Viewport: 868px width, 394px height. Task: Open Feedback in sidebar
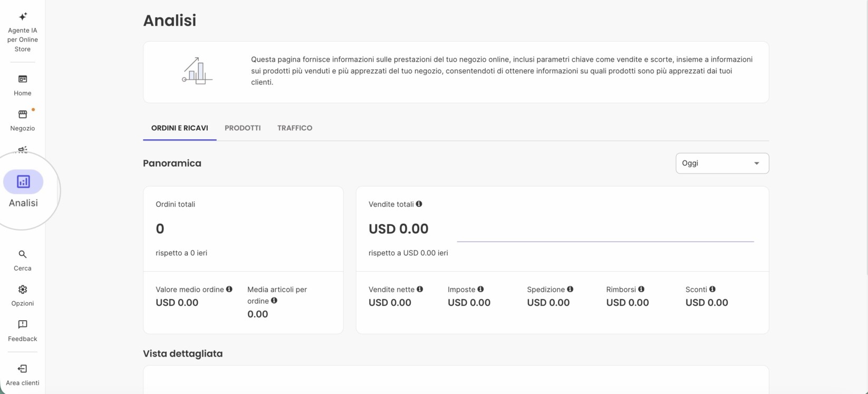23,331
